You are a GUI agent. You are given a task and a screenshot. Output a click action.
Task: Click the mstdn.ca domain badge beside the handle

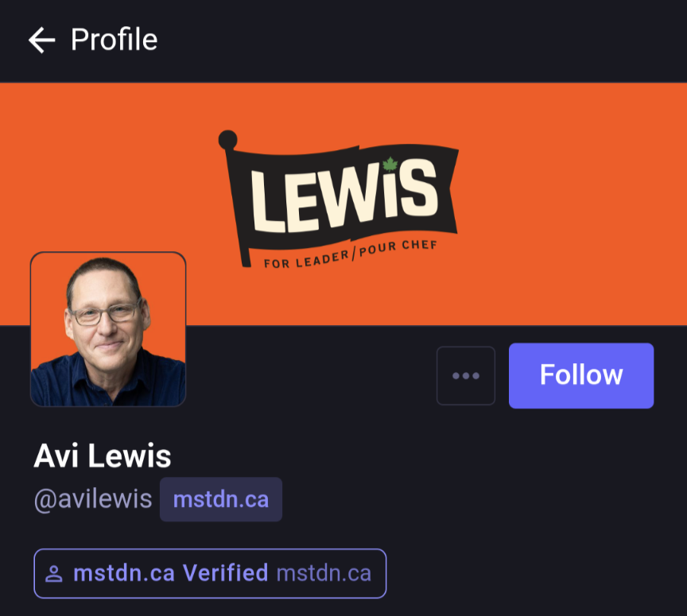click(x=221, y=500)
